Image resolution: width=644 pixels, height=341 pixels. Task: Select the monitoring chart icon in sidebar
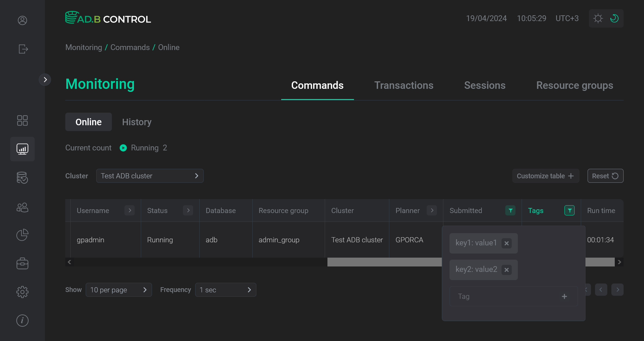point(22,149)
